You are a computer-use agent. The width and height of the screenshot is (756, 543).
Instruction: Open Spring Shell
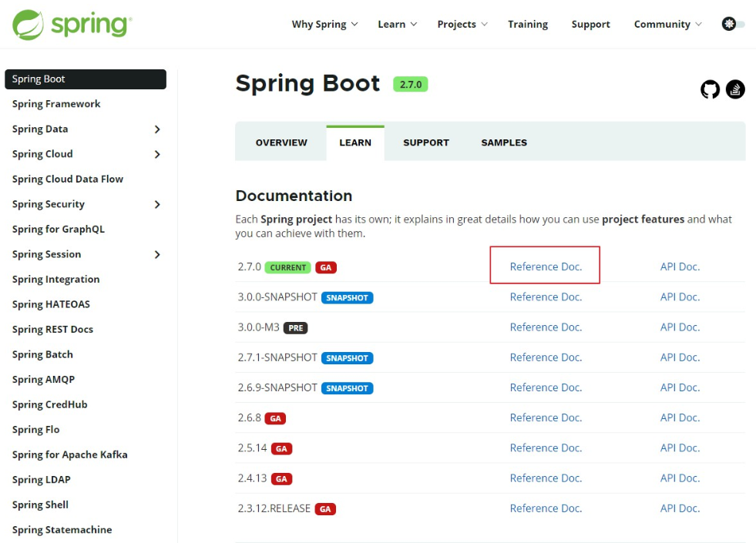pos(40,505)
